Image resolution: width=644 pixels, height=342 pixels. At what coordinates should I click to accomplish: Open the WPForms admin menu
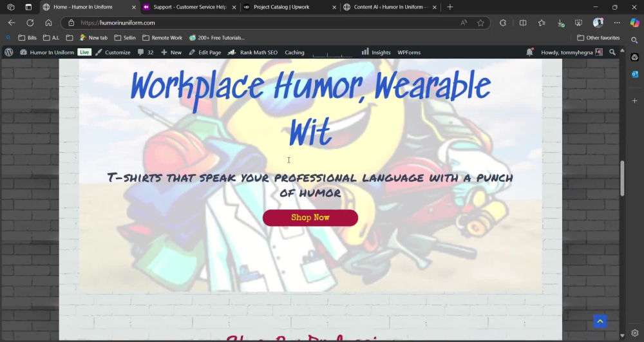(409, 52)
